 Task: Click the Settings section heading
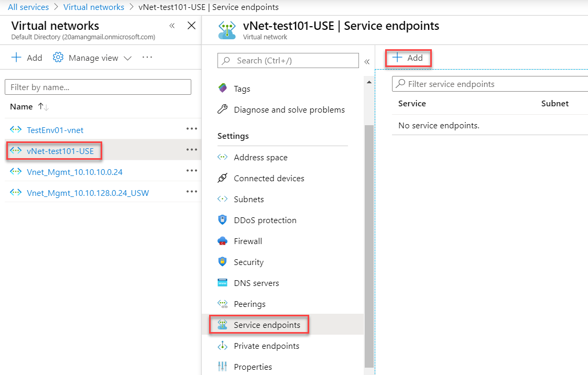click(233, 136)
